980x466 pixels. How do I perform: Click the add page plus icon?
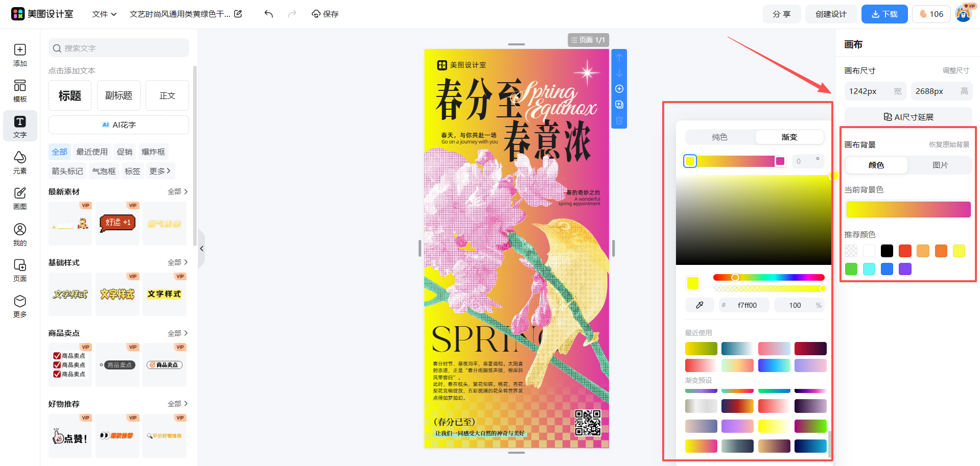pos(619,89)
